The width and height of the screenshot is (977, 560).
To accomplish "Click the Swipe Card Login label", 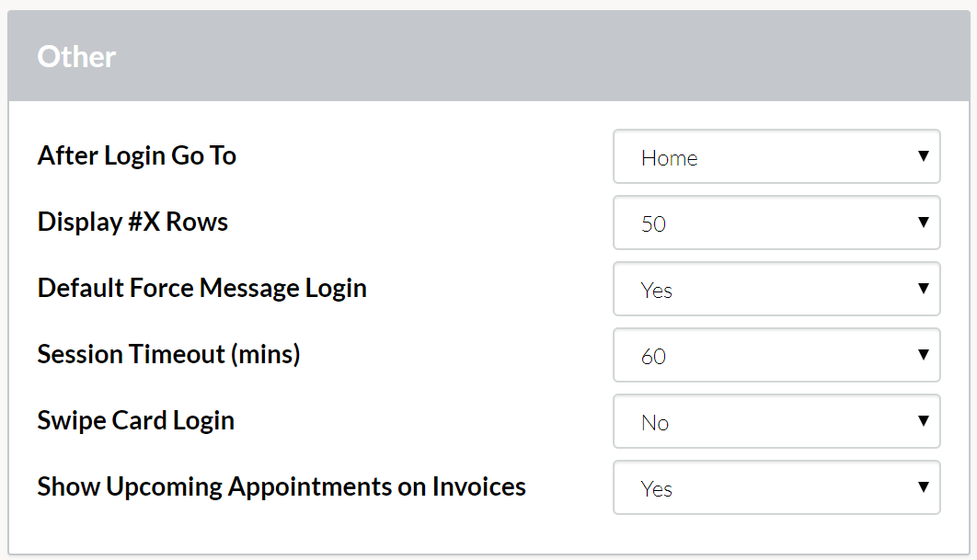I will click(x=136, y=420).
